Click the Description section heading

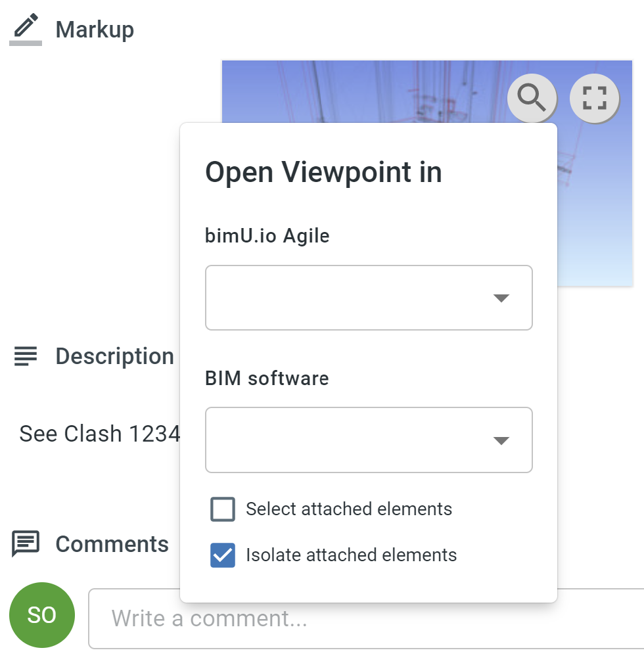pos(115,356)
